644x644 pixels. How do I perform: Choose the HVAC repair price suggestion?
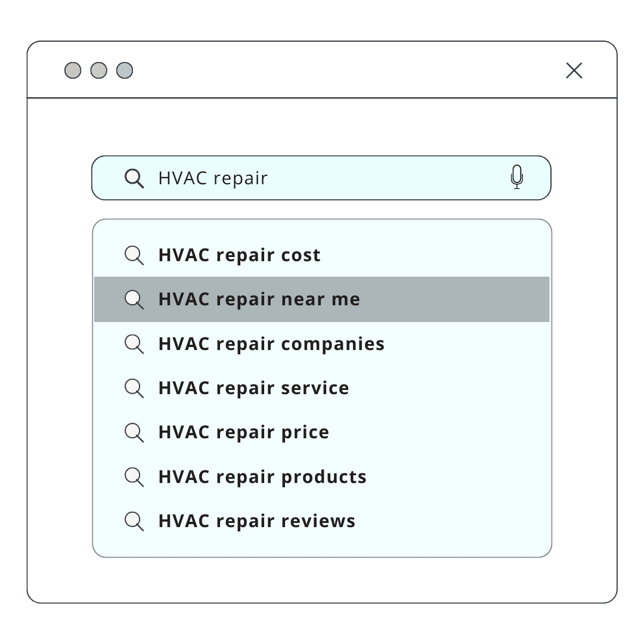pyautogui.click(x=321, y=432)
